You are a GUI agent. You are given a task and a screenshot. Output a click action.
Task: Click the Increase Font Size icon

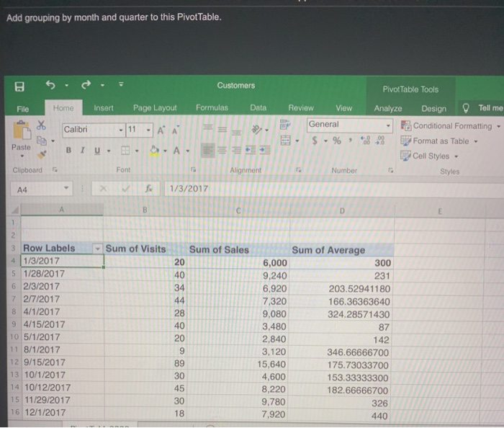pyautogui.click(x=161, y=130)
